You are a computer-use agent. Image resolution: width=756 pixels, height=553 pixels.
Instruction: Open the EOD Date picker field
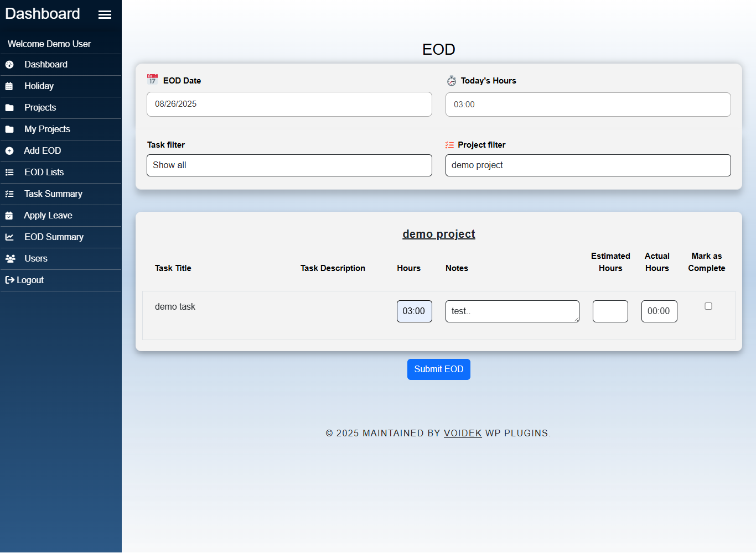289,104
